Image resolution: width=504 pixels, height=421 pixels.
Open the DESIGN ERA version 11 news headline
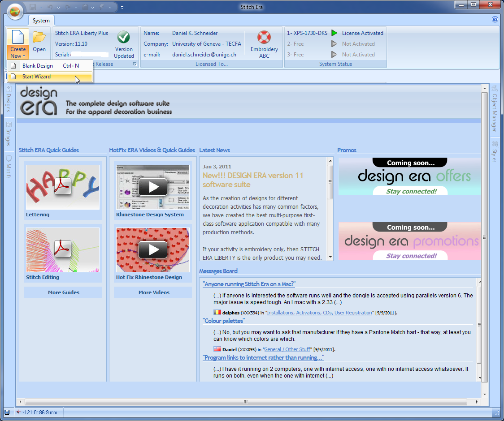pyautogui.click(x=252, y=180)
